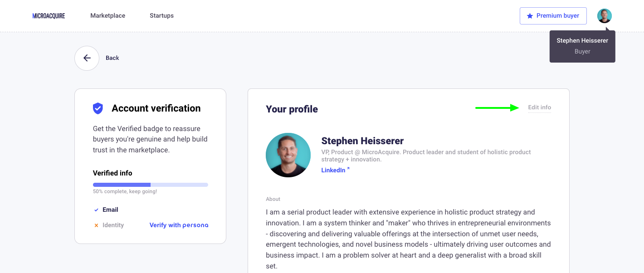Click the external link arrow beside LinkedIn
The width and height of the screenshot is (644, 273).
[348, 169]
